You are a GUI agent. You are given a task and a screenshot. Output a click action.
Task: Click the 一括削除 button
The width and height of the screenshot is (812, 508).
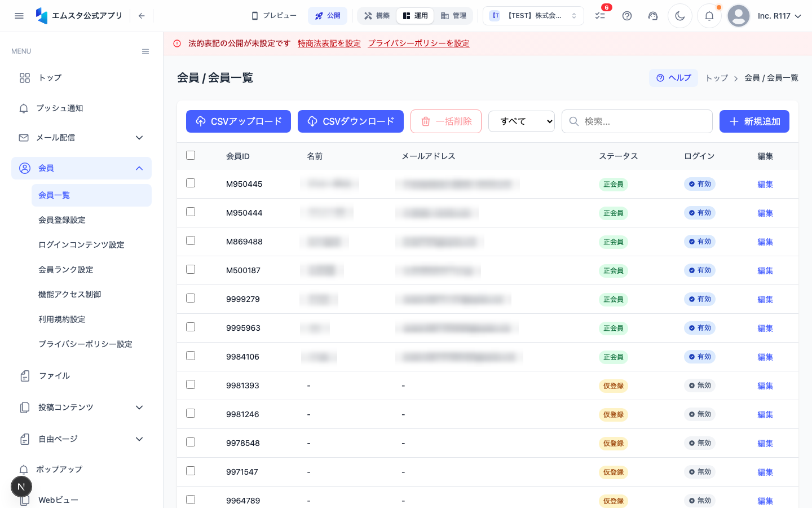tap(446, 121)
